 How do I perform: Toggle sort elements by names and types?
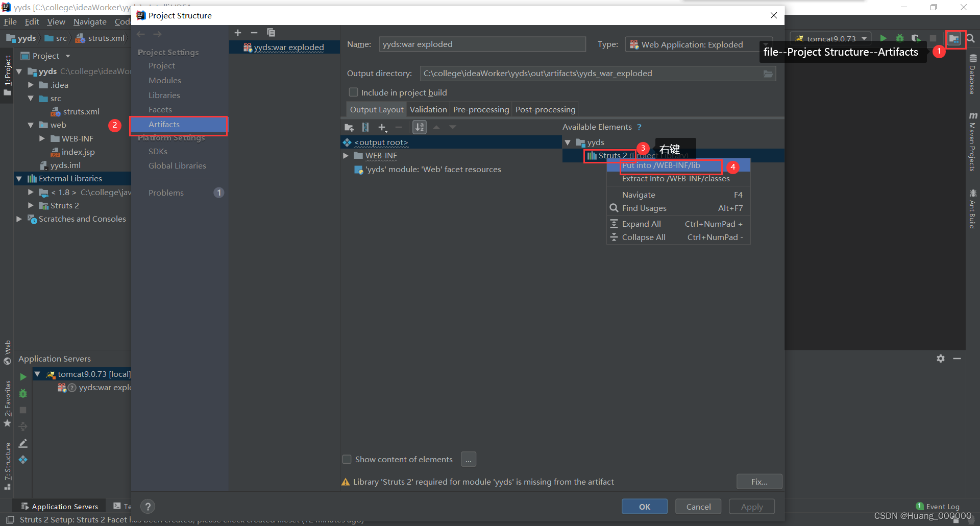(420, 127)
